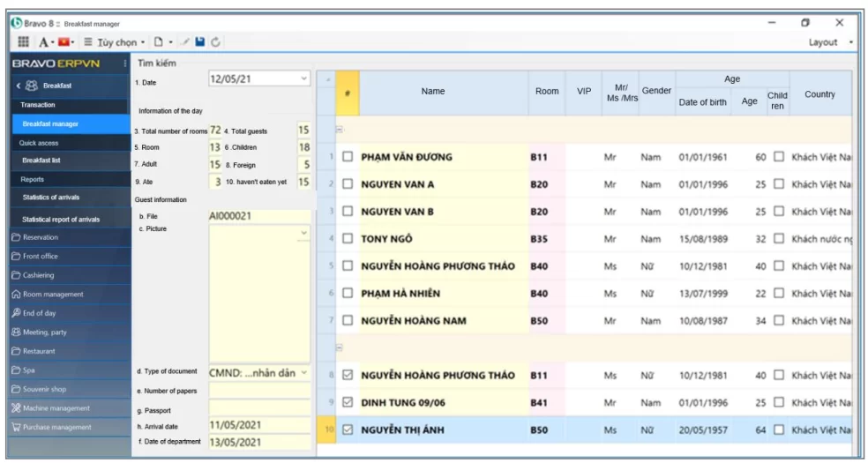Tick the checkbox for PHẠM VĂN ĐƯƠNG
This screenshot has width=868, height=463.
click(348, 158)
